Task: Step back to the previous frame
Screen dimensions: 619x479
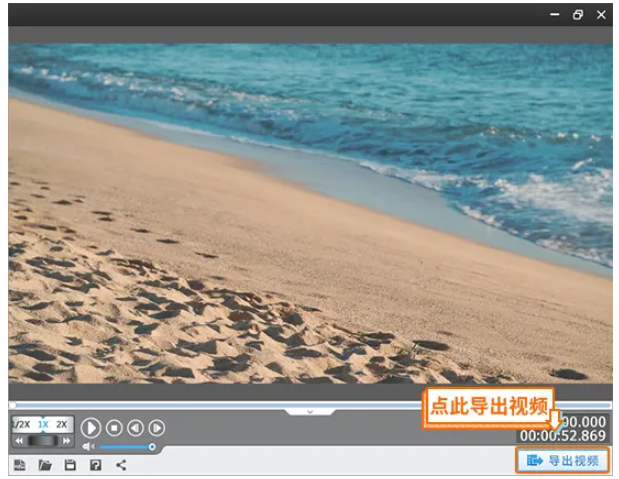Action: [135, 427]
